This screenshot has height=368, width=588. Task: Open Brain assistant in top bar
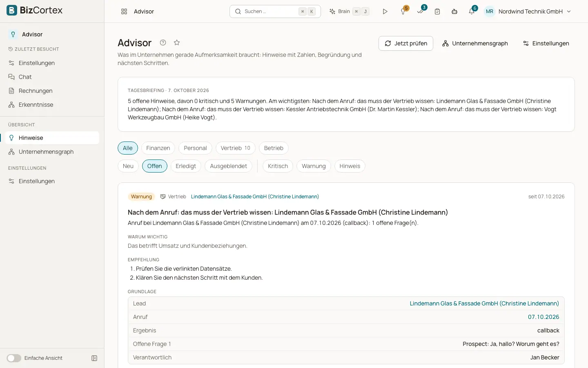point(349,11)
